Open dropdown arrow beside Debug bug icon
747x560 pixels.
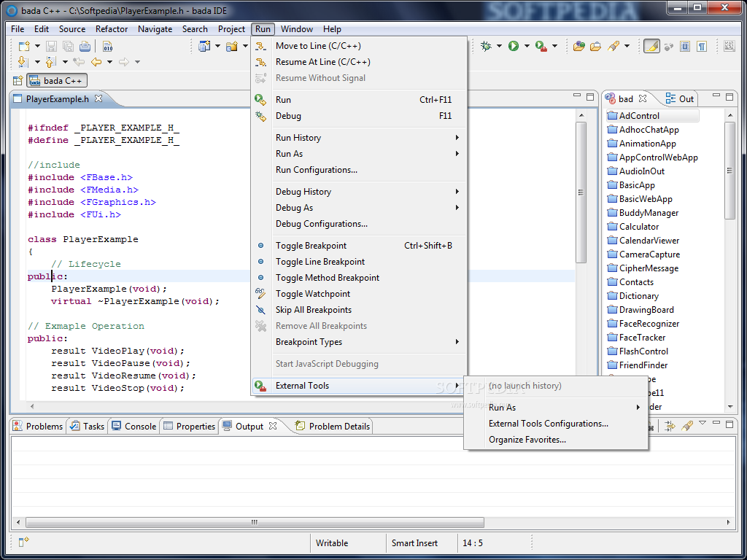point(499,46)
